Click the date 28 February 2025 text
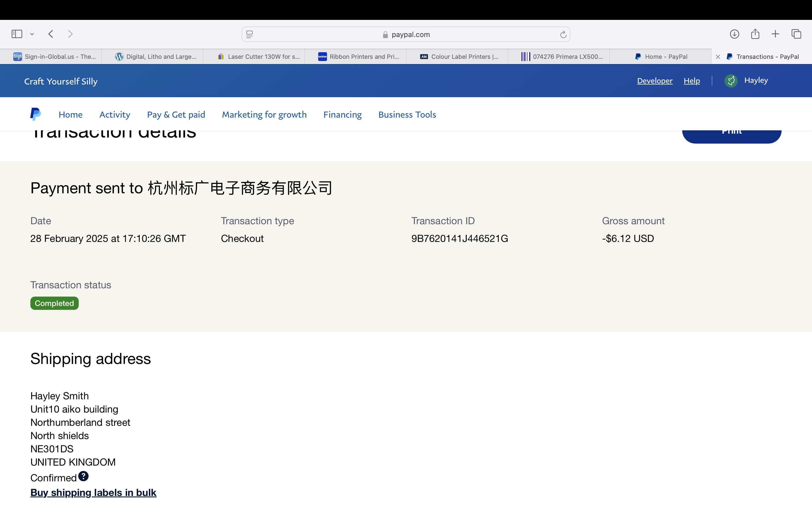This screenshot has height=528, width=812. 108,238
